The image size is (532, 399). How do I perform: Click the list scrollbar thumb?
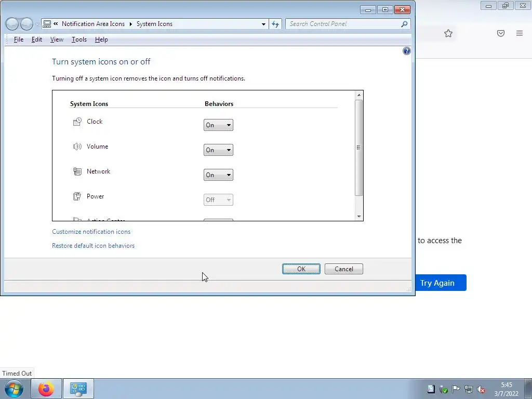pos(359,148)
